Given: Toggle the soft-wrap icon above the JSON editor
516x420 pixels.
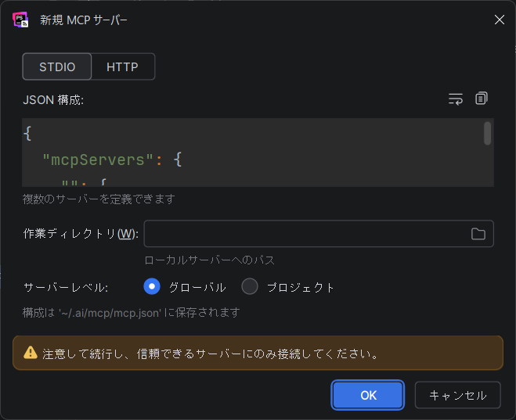Looking at the screenshot, I should [456, 99].
